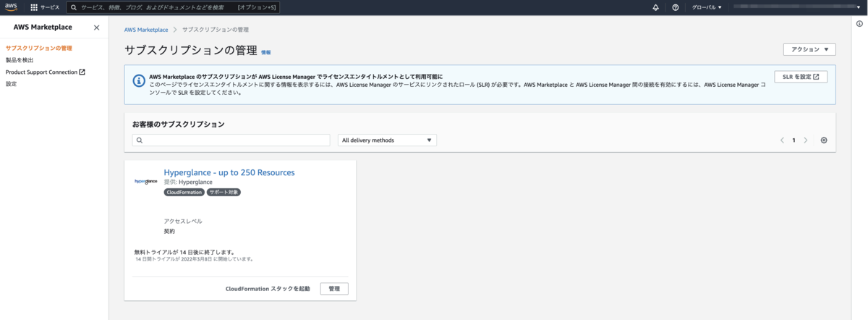The image size is (868, 320).
Task: Open the Product Support Connection link
Action: [x=45, y=72]
